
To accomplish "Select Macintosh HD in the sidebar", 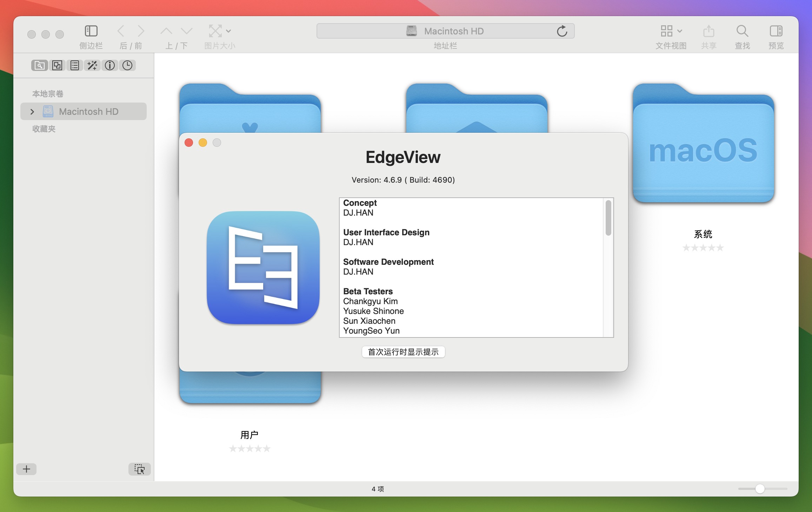I will [x=89, y=111].
